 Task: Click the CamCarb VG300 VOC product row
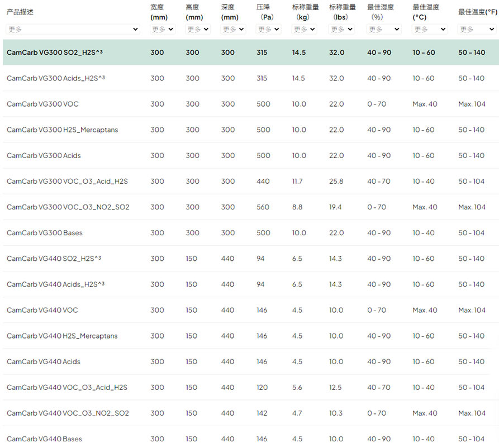click(x=251, y=104)
